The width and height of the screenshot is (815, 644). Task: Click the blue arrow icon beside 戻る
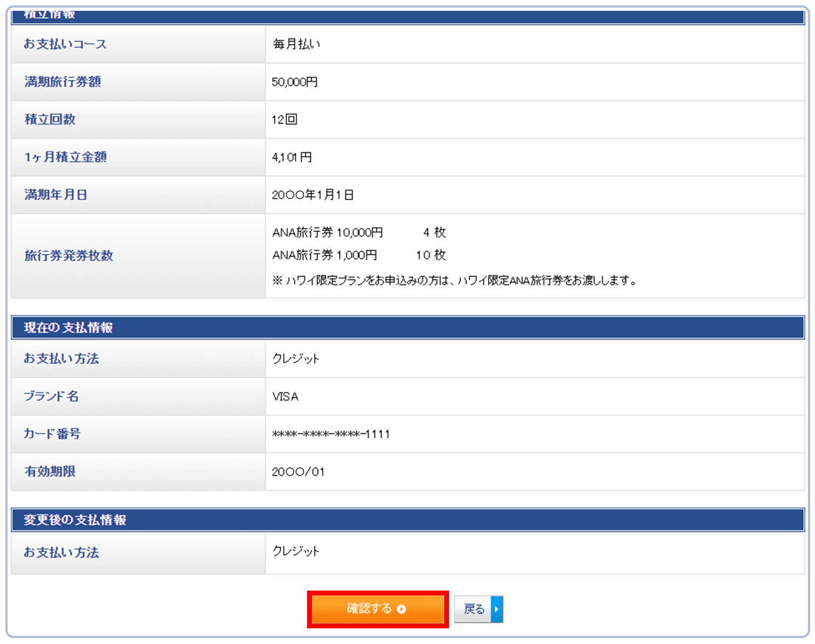(497, 609)
